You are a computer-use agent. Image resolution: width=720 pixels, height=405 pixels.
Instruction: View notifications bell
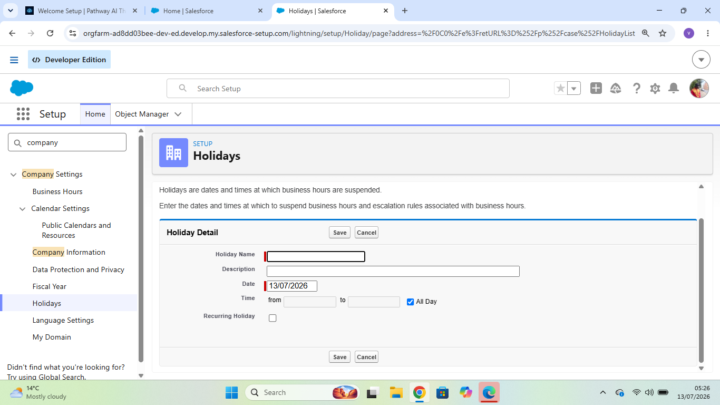[673, 88]
